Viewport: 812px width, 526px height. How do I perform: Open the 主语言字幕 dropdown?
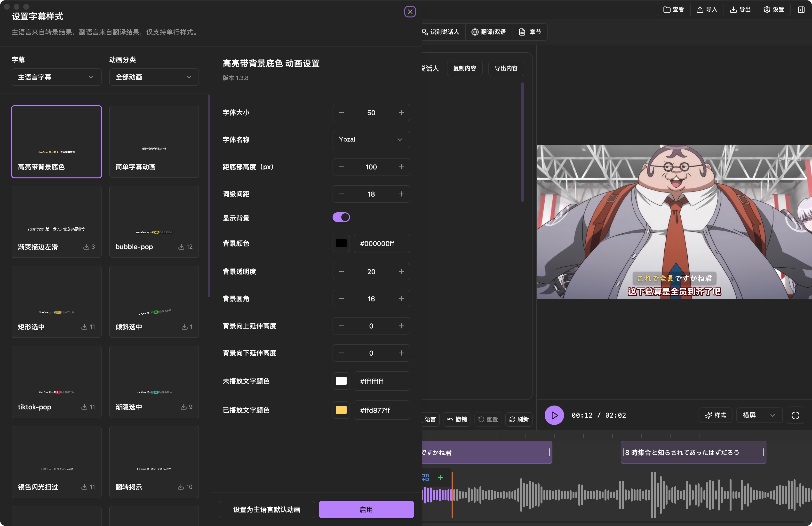click(56, 77)
